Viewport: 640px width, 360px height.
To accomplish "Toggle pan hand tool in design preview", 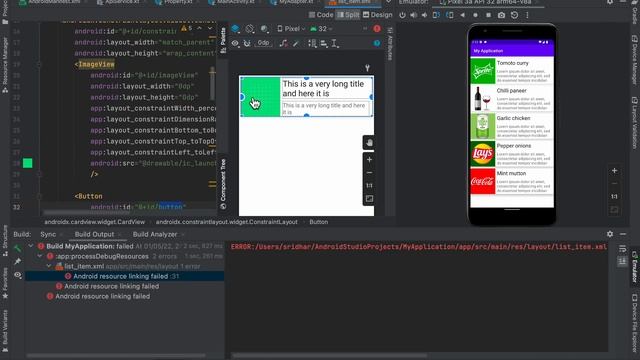I will 369,143.
